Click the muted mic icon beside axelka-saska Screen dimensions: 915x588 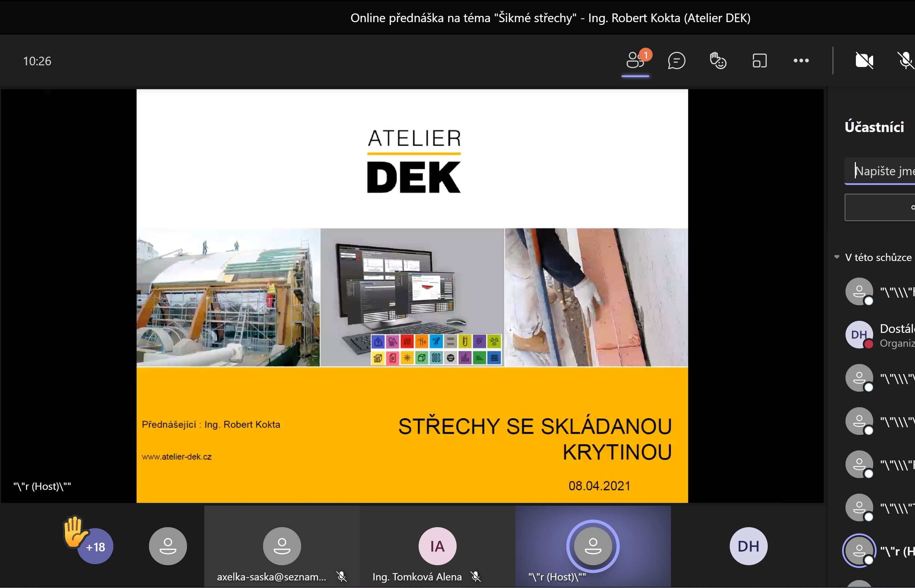point(342,577)
